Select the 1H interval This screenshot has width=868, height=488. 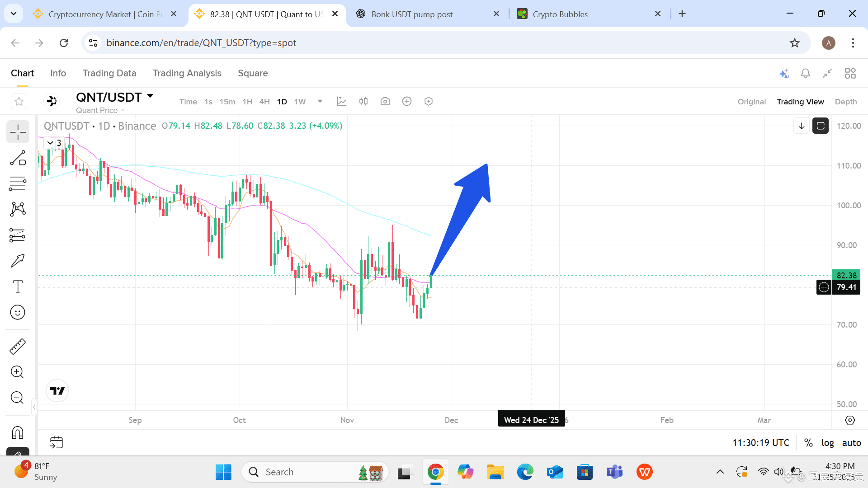(247, 102)
